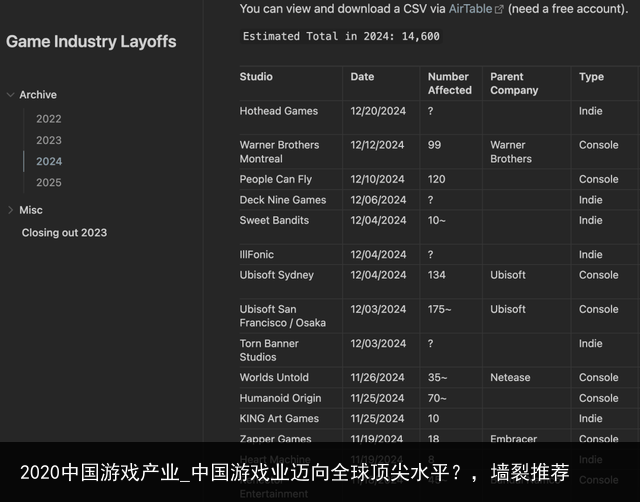The image size is (640, 502).
Task: Open the Misc sidebar entry
Action: (31, 210)
